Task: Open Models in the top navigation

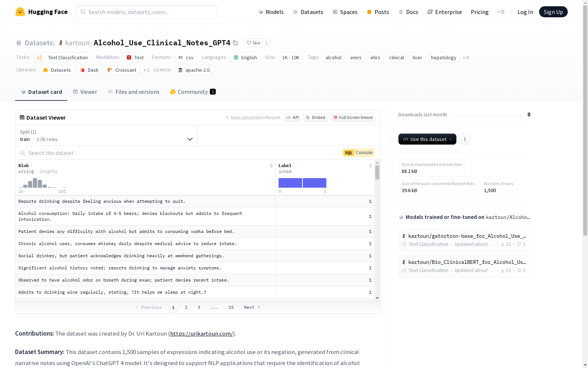Action: point(271,12)
